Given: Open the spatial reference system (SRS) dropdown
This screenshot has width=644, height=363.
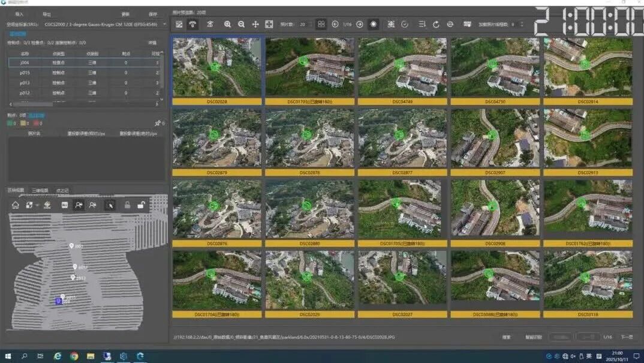Looking at the screenshot, I should tap(104, 24).
